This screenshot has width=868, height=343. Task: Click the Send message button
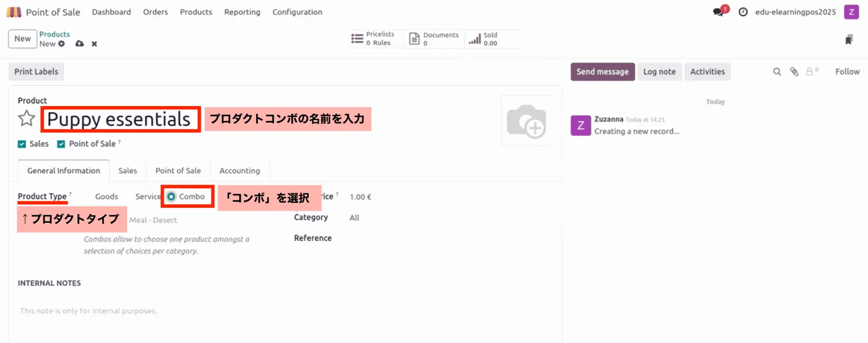tap(603, 72)
